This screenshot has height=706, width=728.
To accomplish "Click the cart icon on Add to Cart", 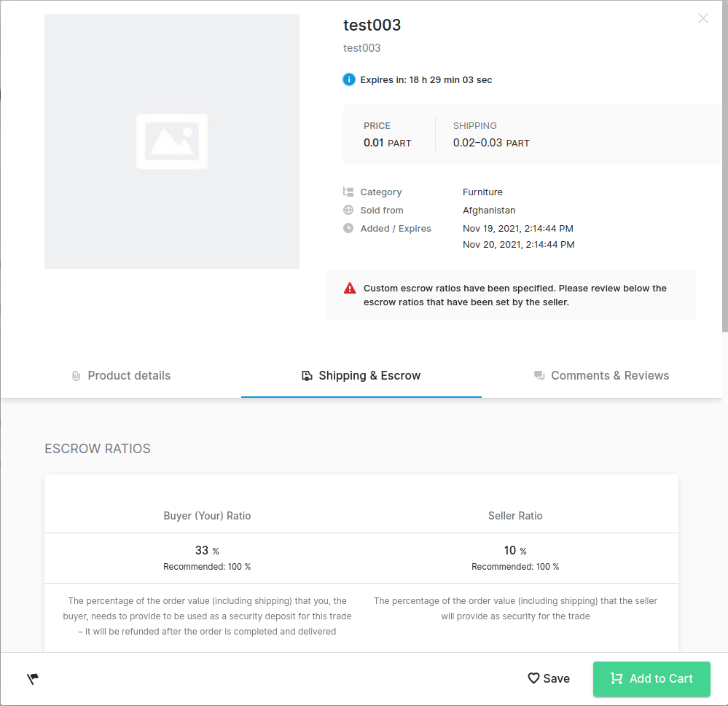I will click(617, 678).
